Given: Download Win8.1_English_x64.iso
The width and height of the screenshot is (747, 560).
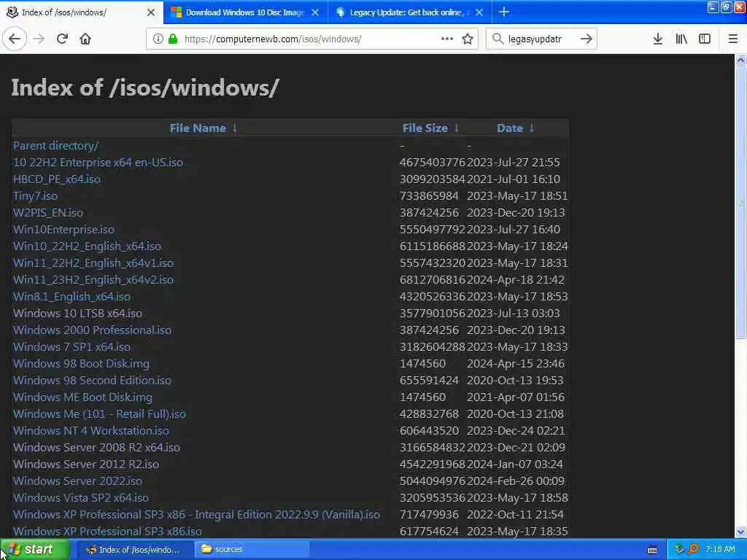Looking at the screenshot, I should coord(72,296).
